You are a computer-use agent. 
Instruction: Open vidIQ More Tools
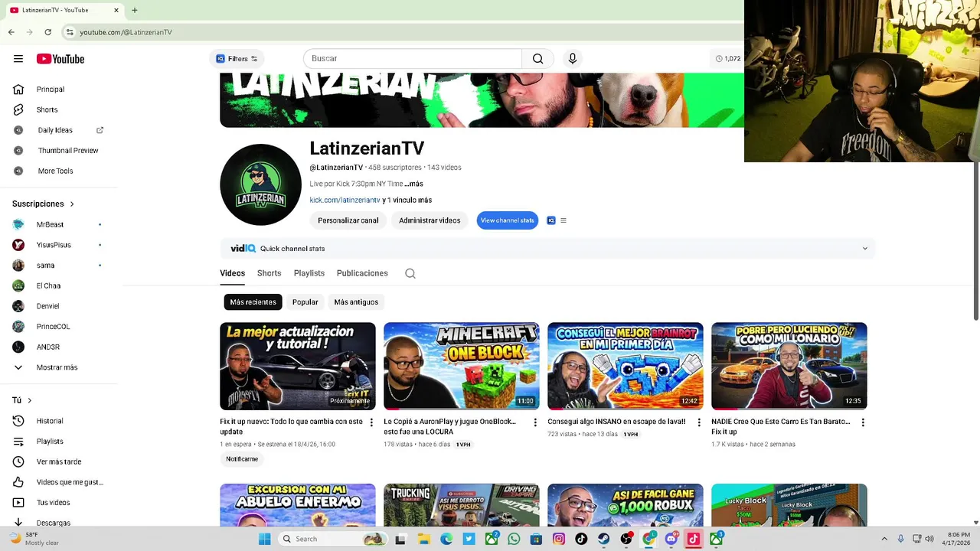[x=55, y=171]
